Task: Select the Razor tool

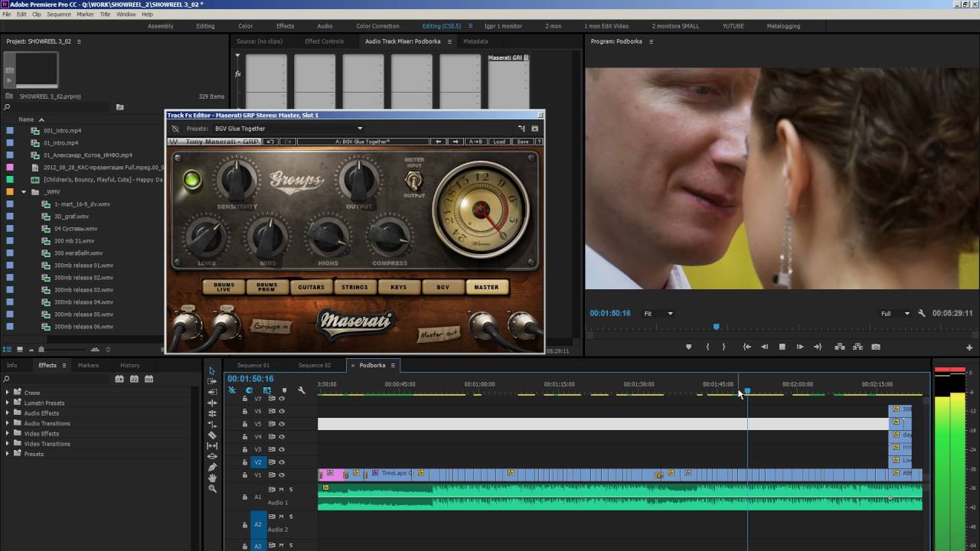Action: [x=212, y=435]
